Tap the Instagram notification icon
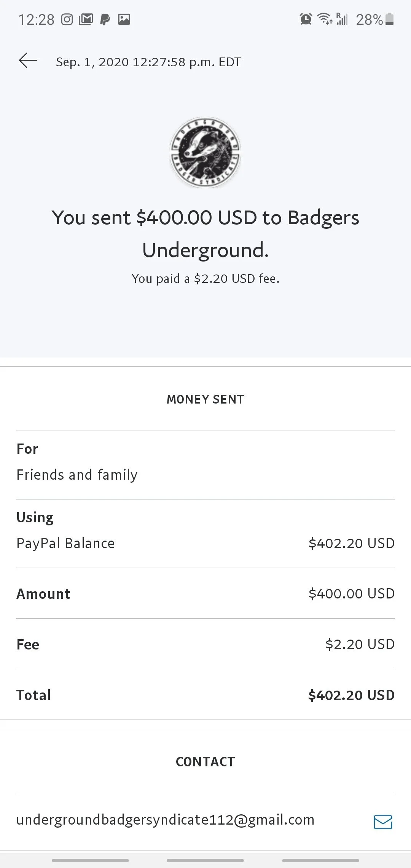This screenshot has height=868, width=411. (x=67, y=19)
